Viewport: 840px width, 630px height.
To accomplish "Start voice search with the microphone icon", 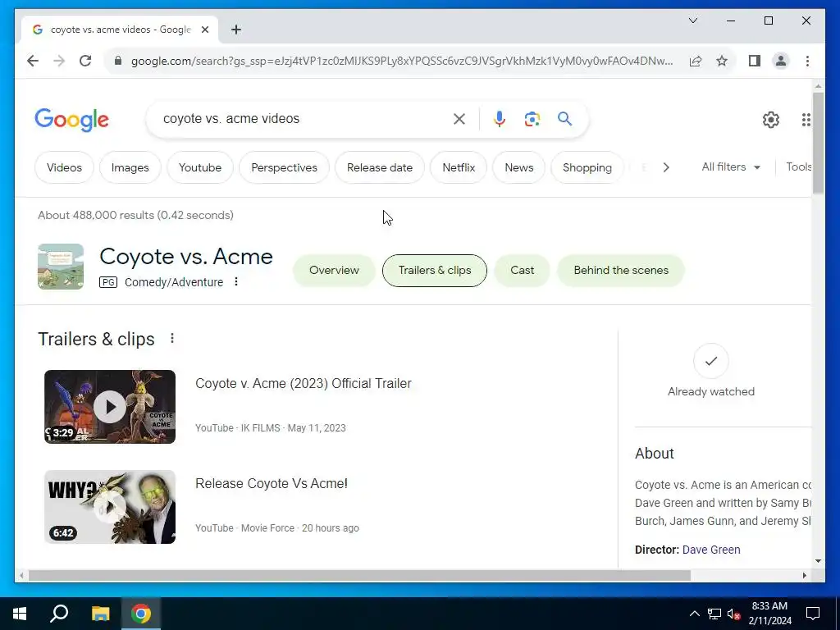I will (500, 119).
